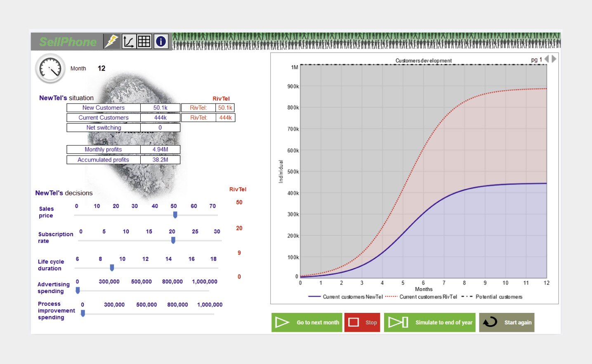Click the month clock gauge icon
The height and width of the screenshot is (364, 592).
pyautogui.click(x=50, y=68)
